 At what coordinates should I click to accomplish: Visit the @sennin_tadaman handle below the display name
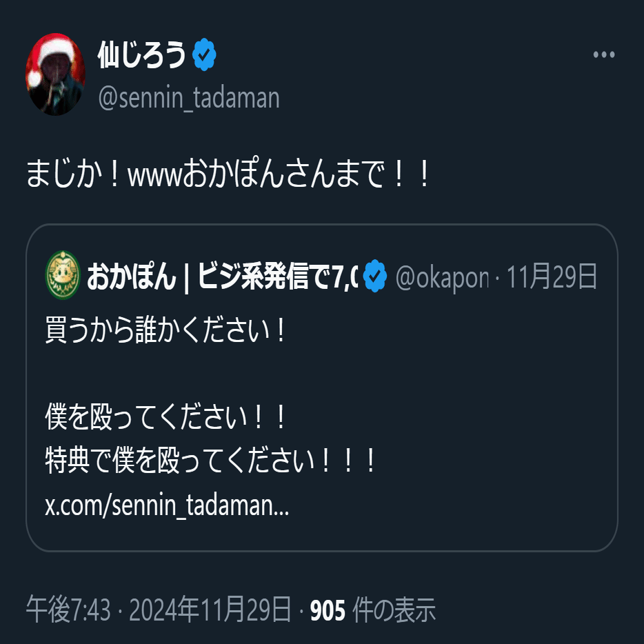pyautogui.click(x=189, y=98)
